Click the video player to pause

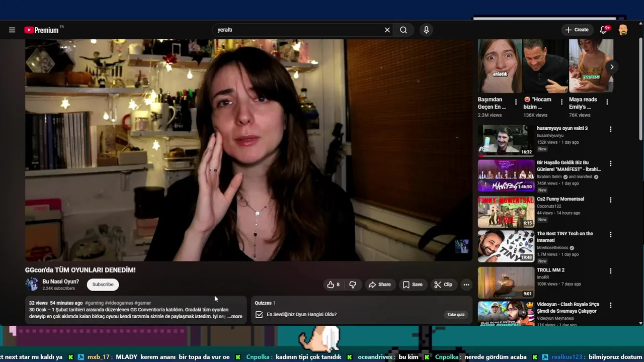249,150
